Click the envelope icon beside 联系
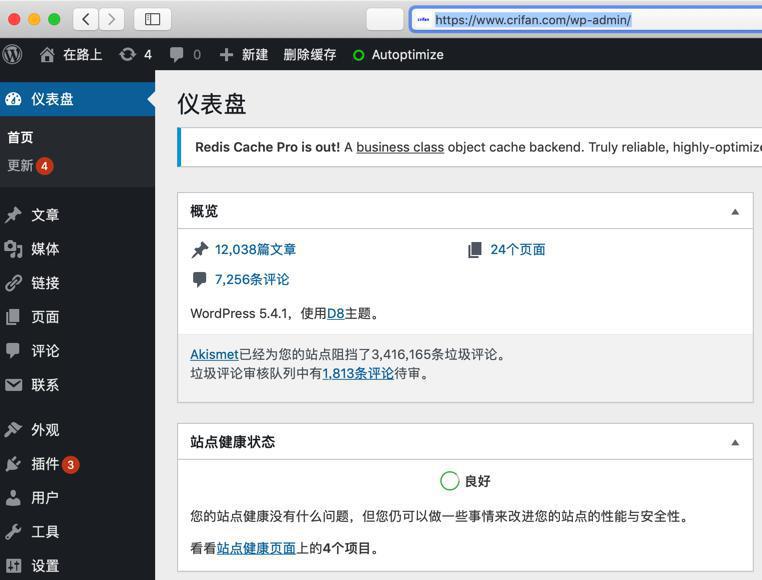This screenshot has height=580, width=762. pyautogui.click(x=14, y=385)
